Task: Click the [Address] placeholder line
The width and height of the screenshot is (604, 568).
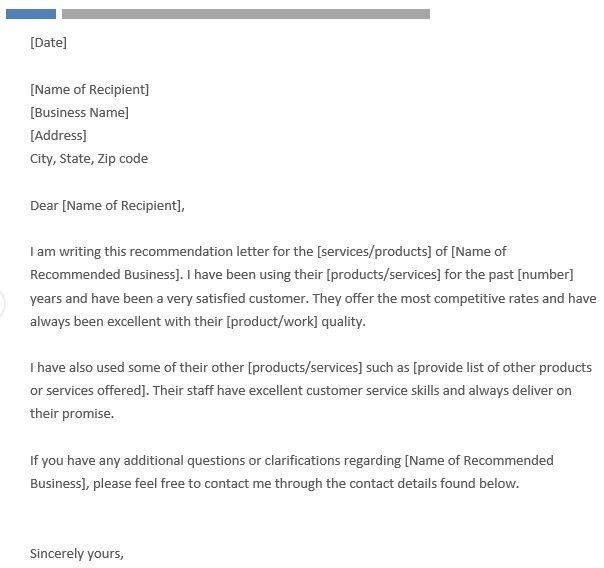Action: point(58,136)
